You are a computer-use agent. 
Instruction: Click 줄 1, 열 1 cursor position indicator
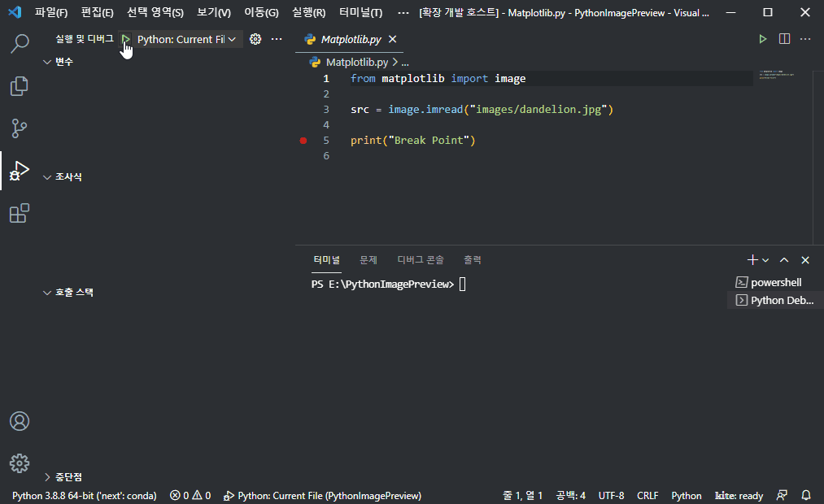tap(522, 496)
